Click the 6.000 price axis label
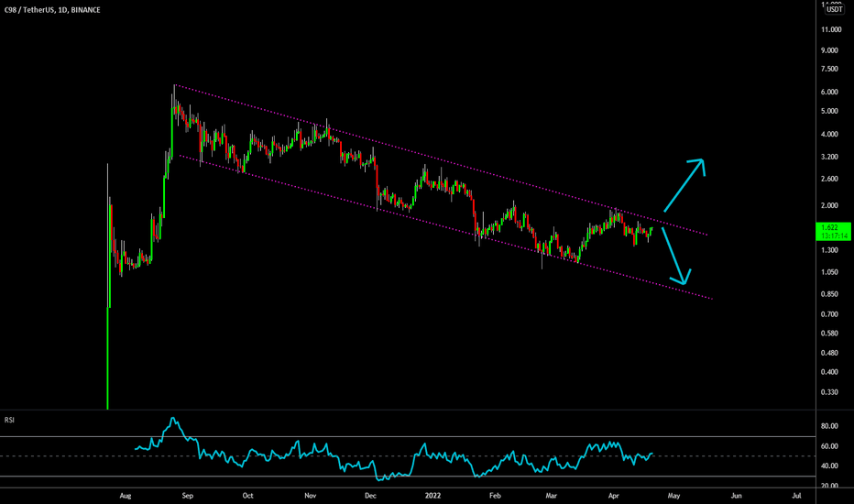854x504 pixels. pyautogui.click(x=829, y=92)
